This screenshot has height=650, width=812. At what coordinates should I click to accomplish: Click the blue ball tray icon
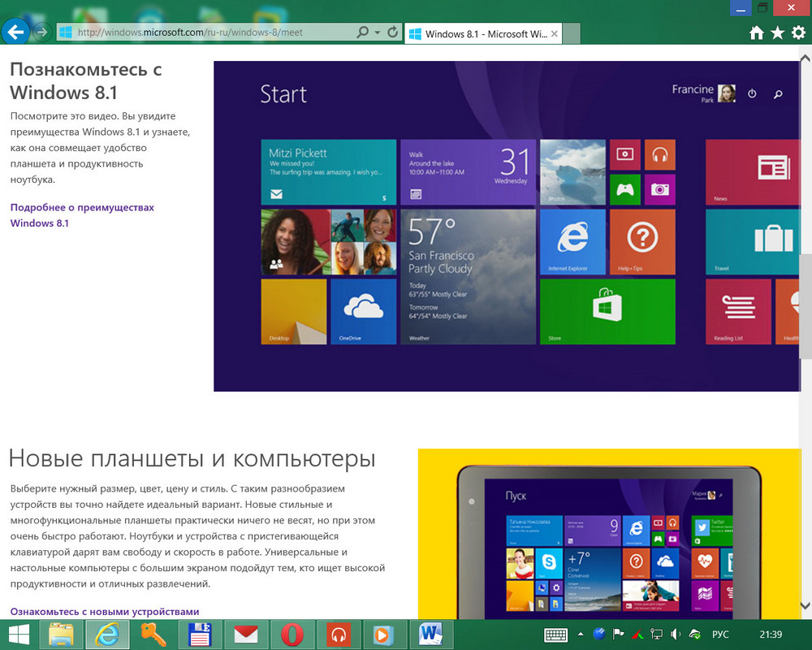599,634
